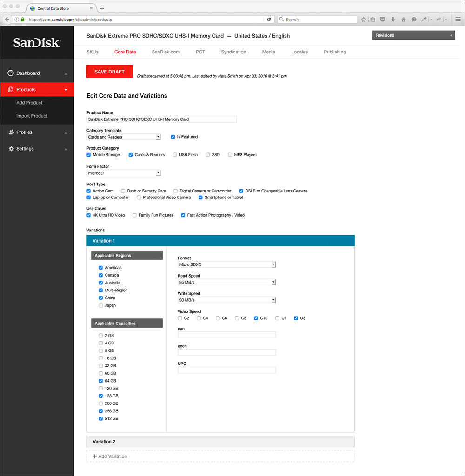Click the green padlock security icon

point(22,20)
